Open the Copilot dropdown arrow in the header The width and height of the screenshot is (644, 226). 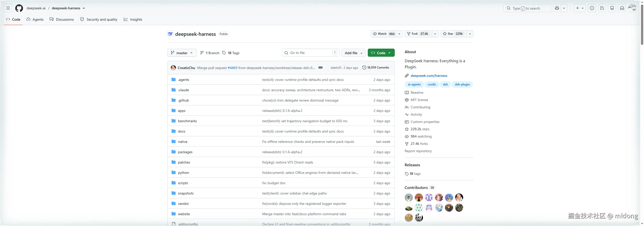[564, 8]
